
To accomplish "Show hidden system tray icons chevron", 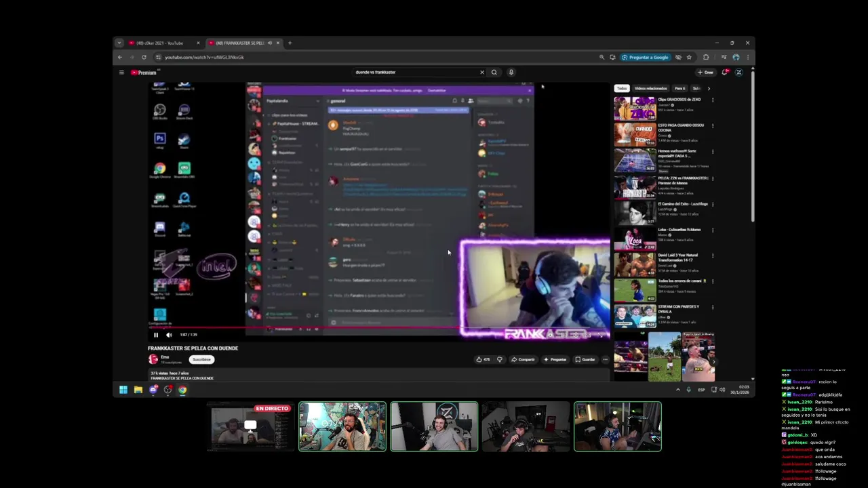I will point(677,390).
